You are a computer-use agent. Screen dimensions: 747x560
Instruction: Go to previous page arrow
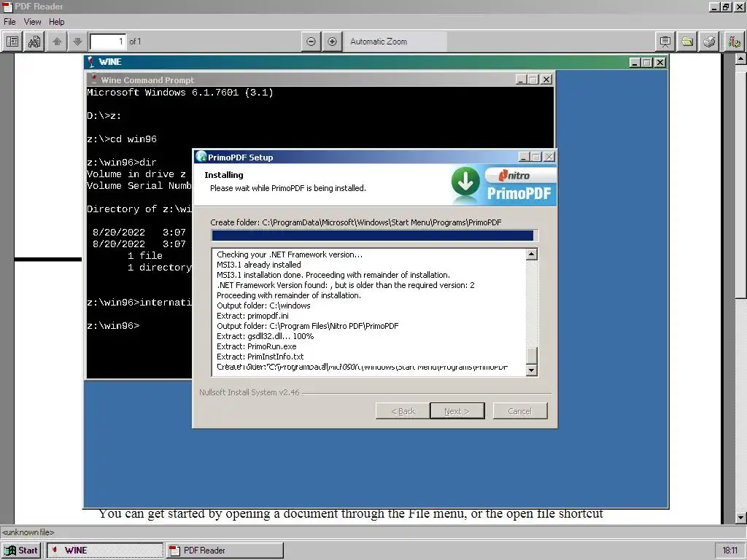point(57,42)
